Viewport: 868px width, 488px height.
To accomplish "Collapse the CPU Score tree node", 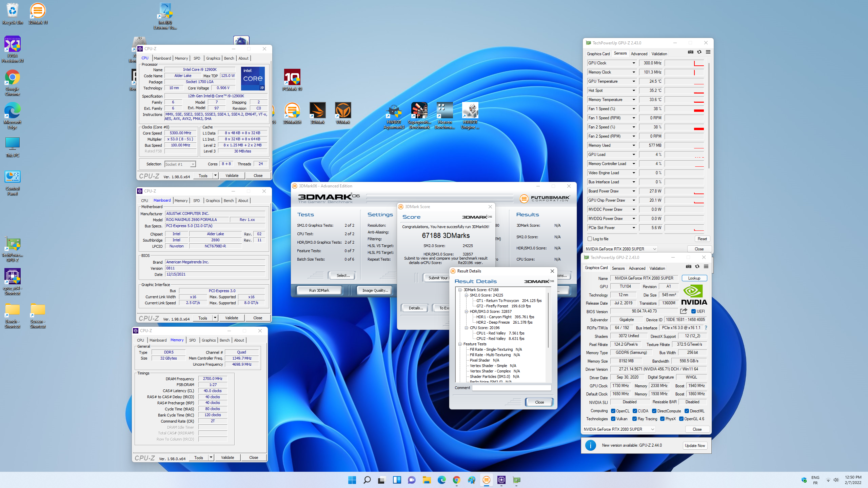I will (466, 328).
